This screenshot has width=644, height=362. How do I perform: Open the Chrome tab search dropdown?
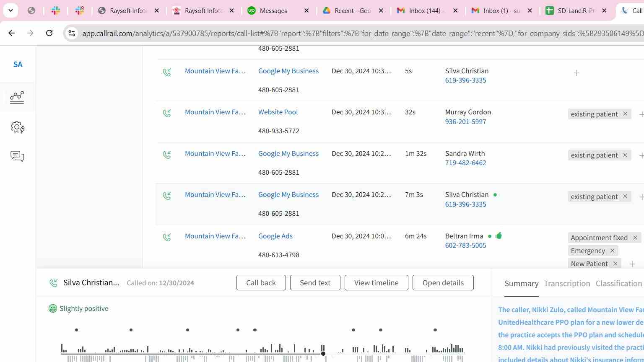click(x=10, y=10)
